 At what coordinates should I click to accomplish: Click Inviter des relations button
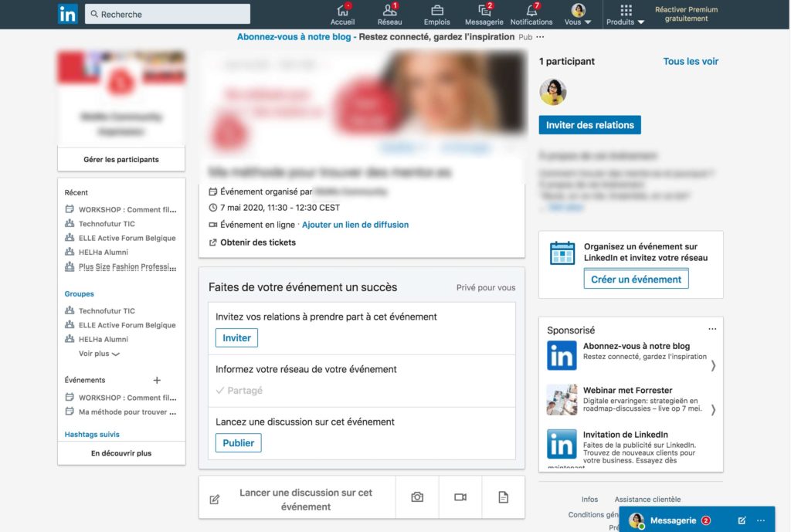click(x=589, y=125)
